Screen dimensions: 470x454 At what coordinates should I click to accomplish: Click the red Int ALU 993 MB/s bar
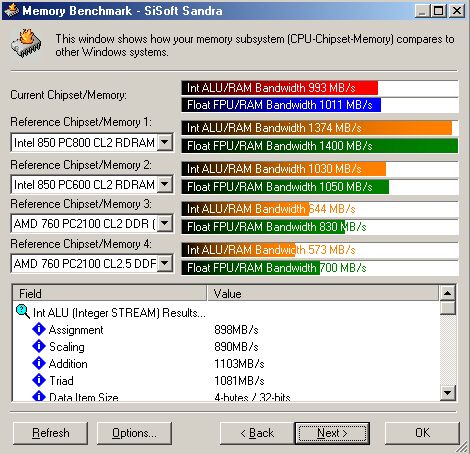click(x=280, y=88)
